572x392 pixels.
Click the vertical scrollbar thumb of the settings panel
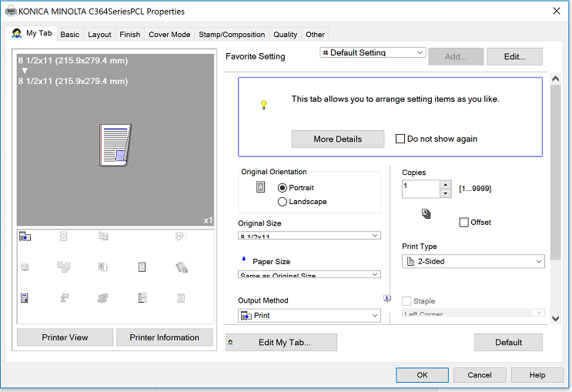point(556,173)
